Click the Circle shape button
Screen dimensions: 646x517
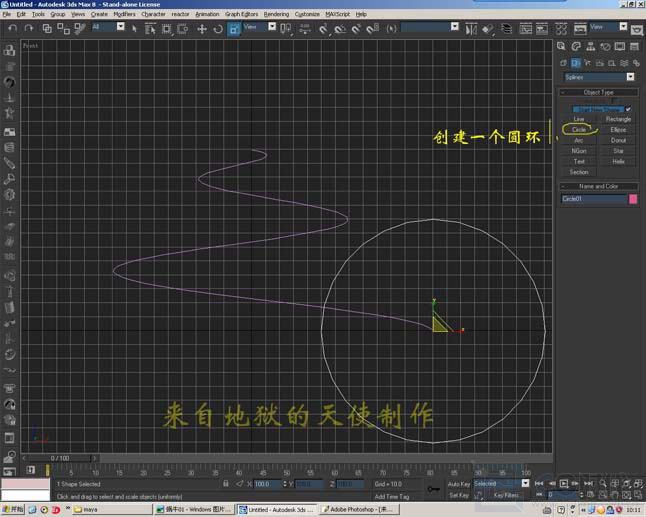click(x=579, y=130)
